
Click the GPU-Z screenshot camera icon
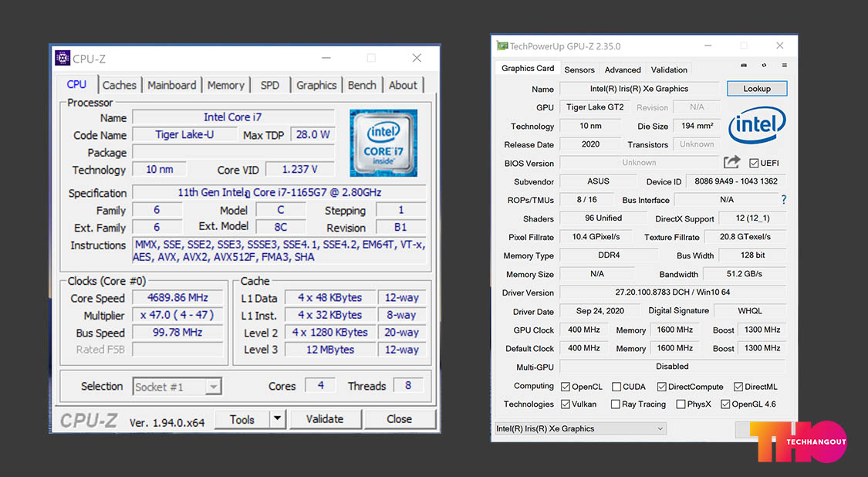[744, 66]
